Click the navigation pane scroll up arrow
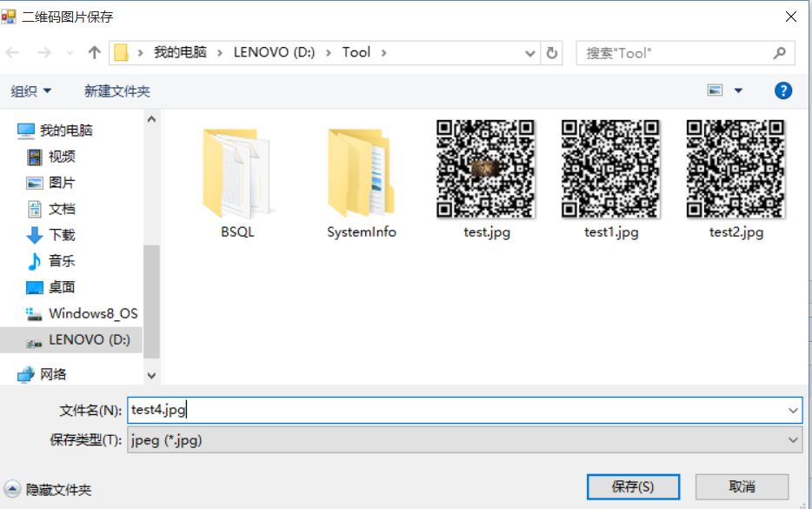Viewport: 812px width, 509px height. 151,119
